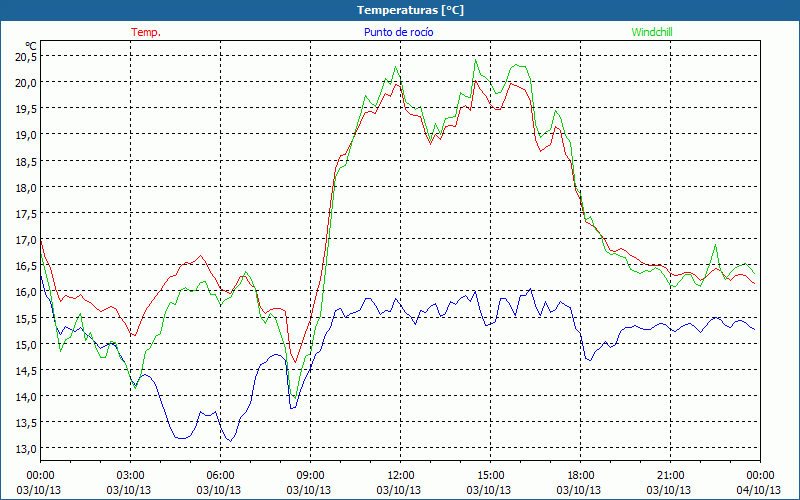Click the 06:00 time axis label

pyautogui.click(x=220, y=476)
